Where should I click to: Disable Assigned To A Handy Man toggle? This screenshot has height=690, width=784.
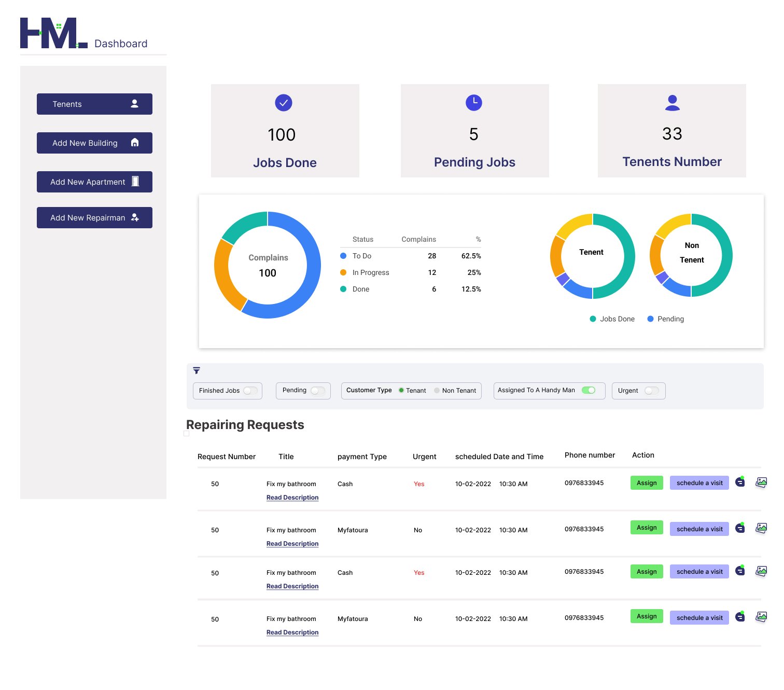tap(589, 390)
